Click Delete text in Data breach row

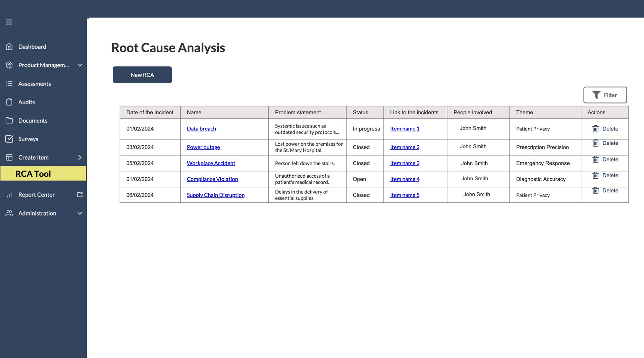click(610, 129)
